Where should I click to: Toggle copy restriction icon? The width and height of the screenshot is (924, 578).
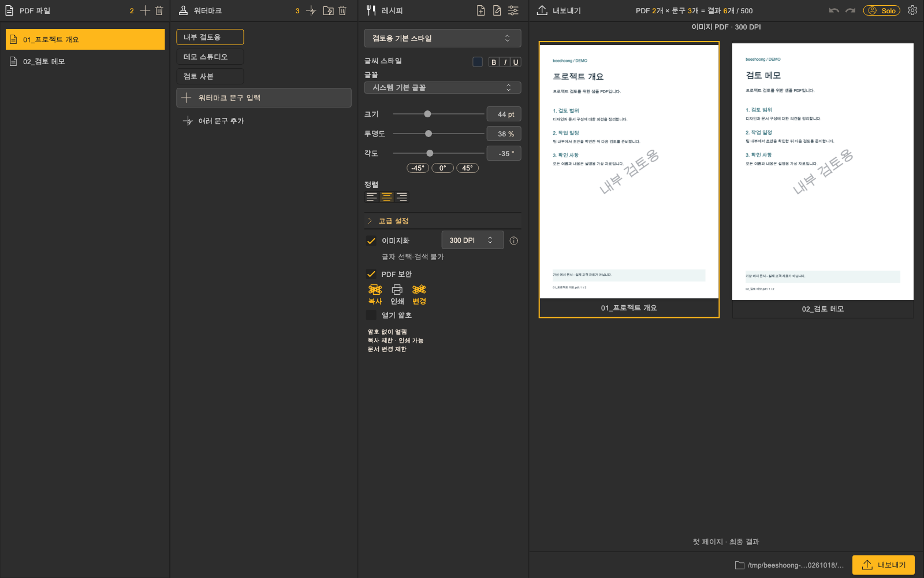375,294
